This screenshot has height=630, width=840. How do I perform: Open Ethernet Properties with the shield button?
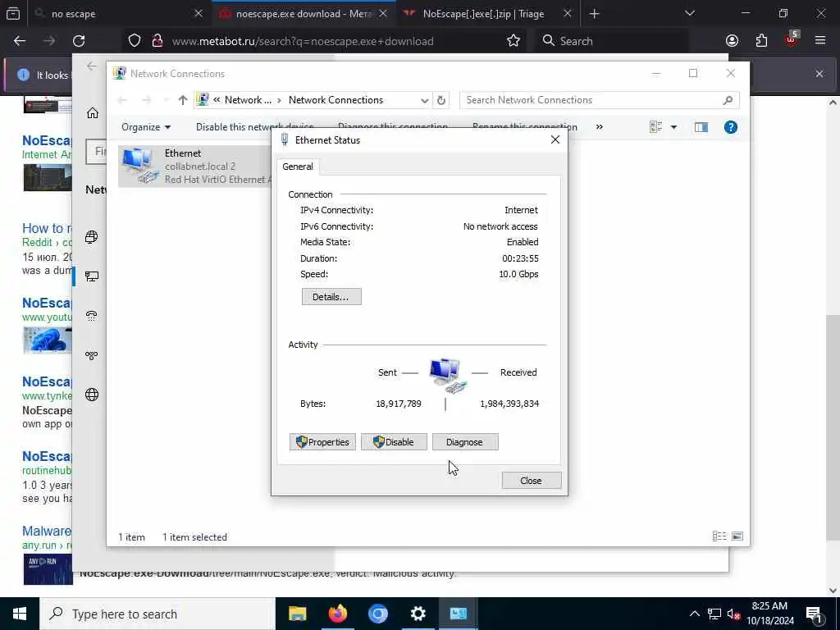[x=322, y=442]
